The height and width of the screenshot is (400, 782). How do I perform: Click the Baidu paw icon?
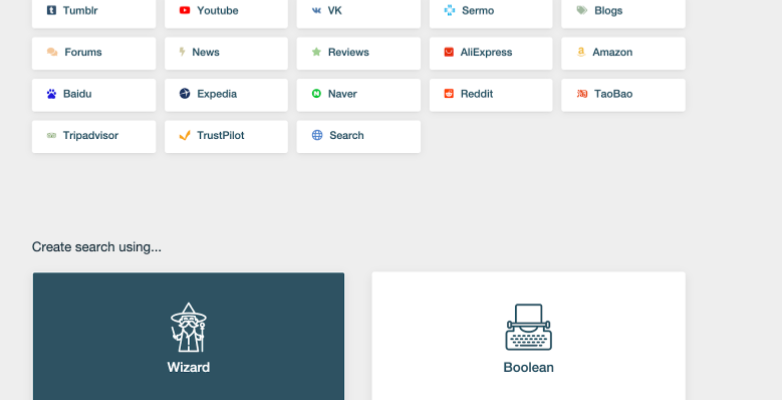(51, 94)
